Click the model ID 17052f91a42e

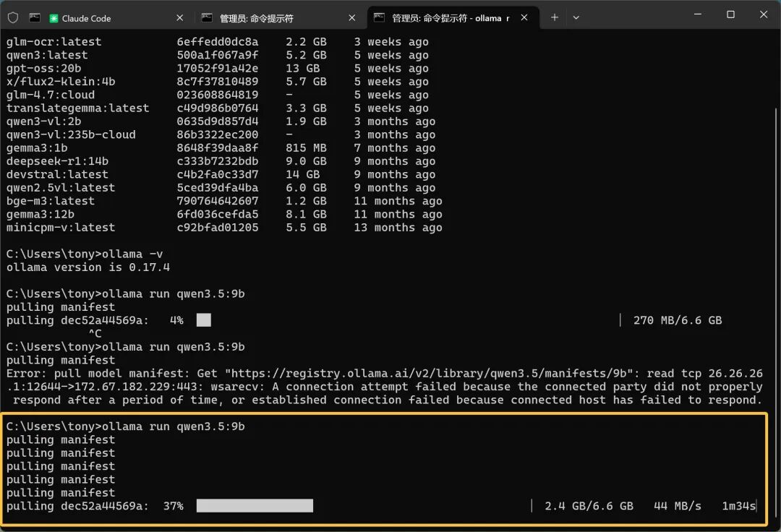point(218,68)
